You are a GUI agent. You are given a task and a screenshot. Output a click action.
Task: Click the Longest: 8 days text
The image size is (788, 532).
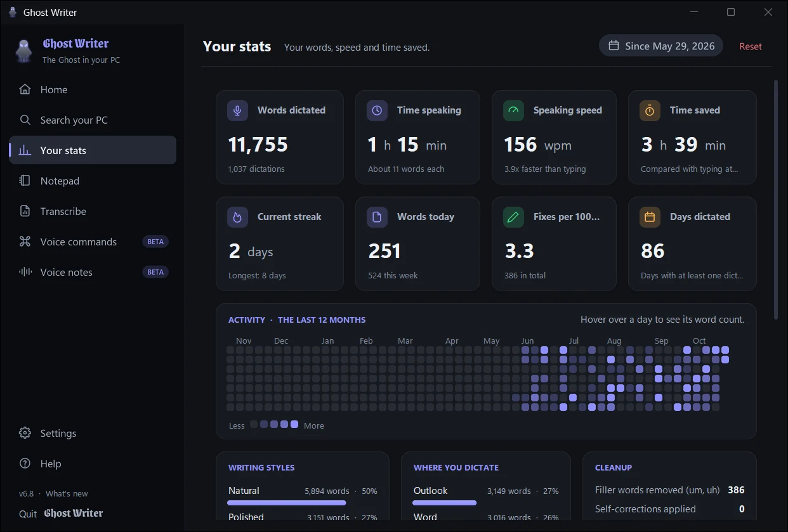pos(257,276)
